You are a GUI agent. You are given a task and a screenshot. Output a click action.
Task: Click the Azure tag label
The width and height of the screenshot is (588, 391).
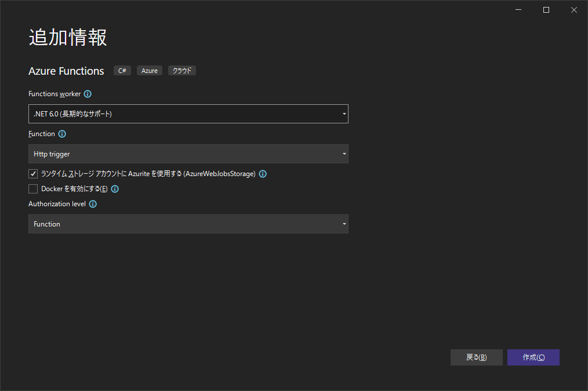click(x=149, y=71)
